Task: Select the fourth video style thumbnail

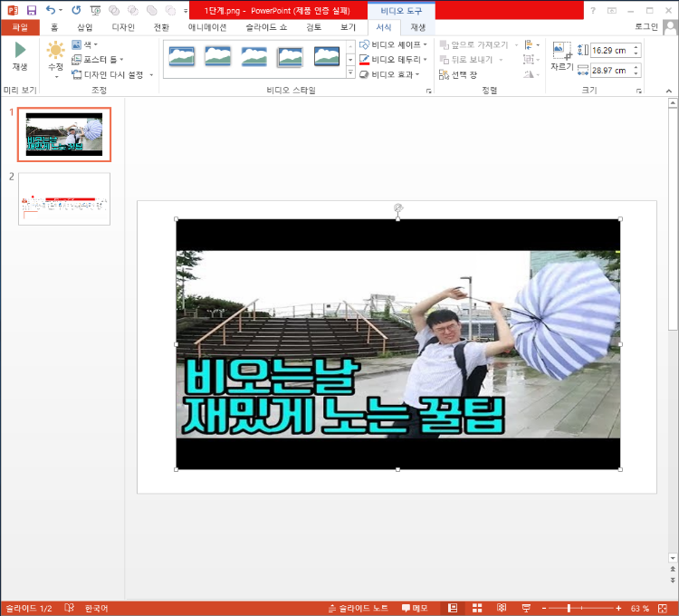Action: click(290, 56)
